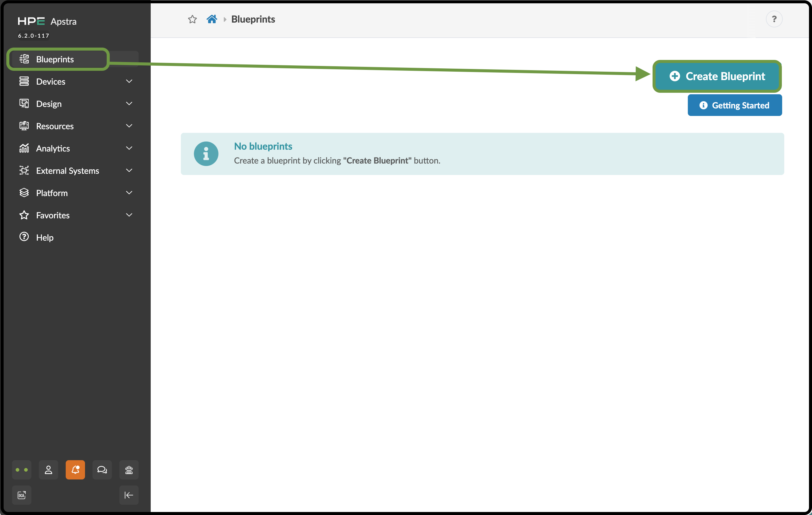Open the user profile icon
The image size is (812, 515).
[49, 470]
